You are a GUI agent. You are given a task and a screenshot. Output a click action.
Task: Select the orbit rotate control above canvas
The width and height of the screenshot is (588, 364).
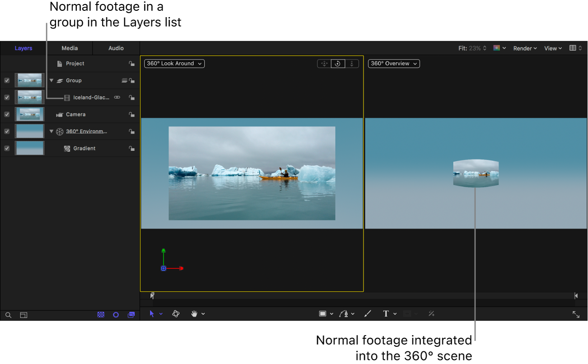[x=338, y=63]
